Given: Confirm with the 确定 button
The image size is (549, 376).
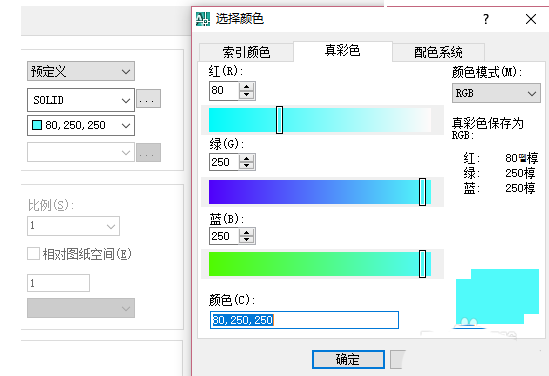Looking at the screenshot, I should click(x=348, y=360).
